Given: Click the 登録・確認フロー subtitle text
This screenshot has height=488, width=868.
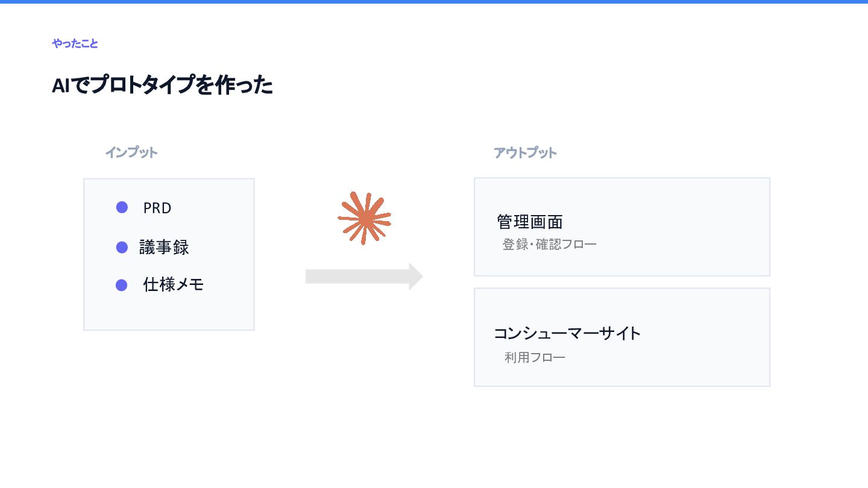Looking at the screenshot, I should 550,245.
